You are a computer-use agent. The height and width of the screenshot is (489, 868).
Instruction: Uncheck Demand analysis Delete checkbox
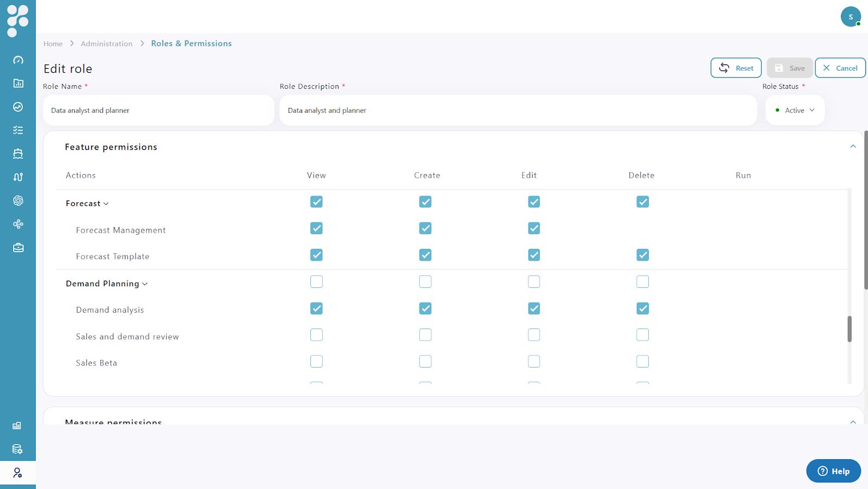pos(642,308)
